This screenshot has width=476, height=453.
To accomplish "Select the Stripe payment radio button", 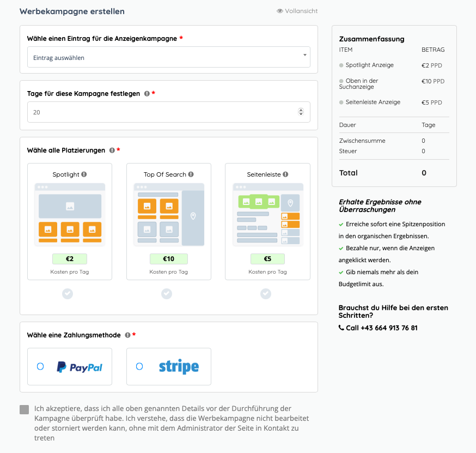I will tap(139, 367).
